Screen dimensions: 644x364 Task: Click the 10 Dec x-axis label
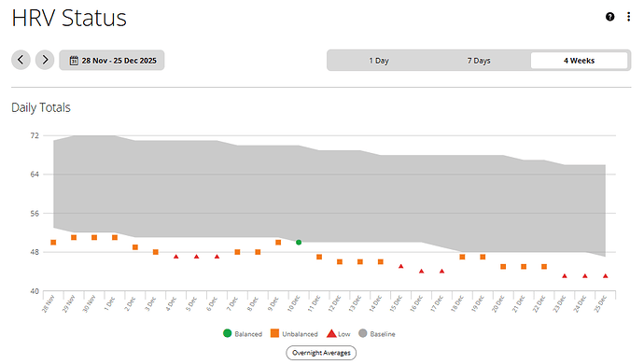pyautogui.click(x=293, y=304)
